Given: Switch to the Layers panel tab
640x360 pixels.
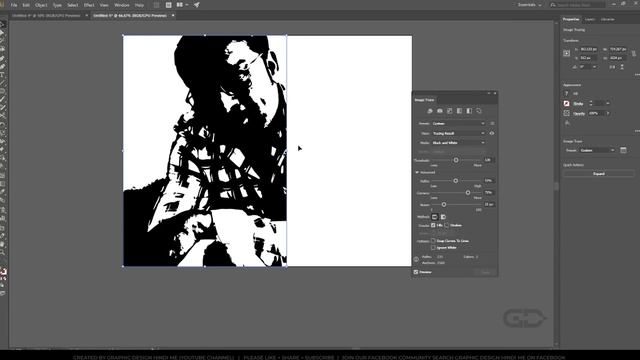Looking at the screenshot, I should point(590,19).
